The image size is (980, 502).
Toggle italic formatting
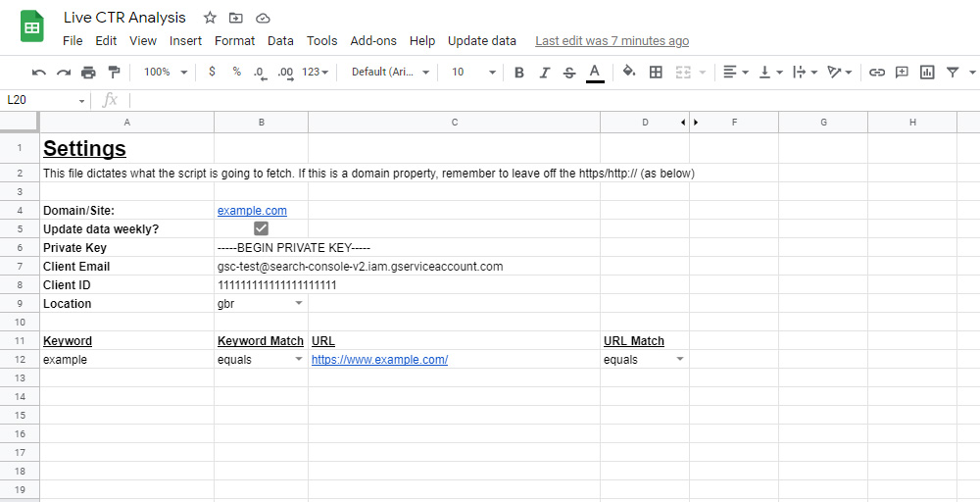tap(544, 72)
